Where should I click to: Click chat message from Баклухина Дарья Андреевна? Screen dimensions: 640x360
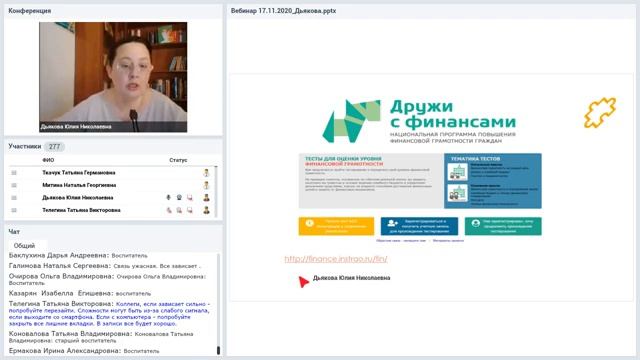(x=78, y=256)
